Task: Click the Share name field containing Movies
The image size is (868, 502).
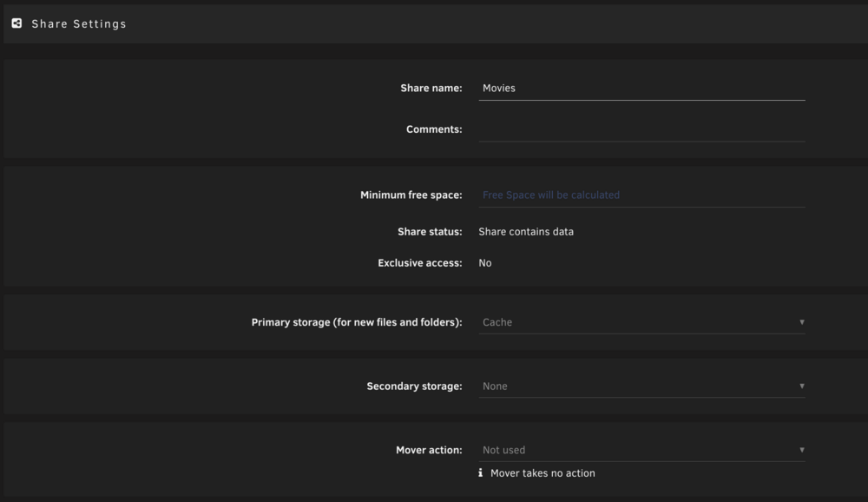Action: click(x=641, y=88)
